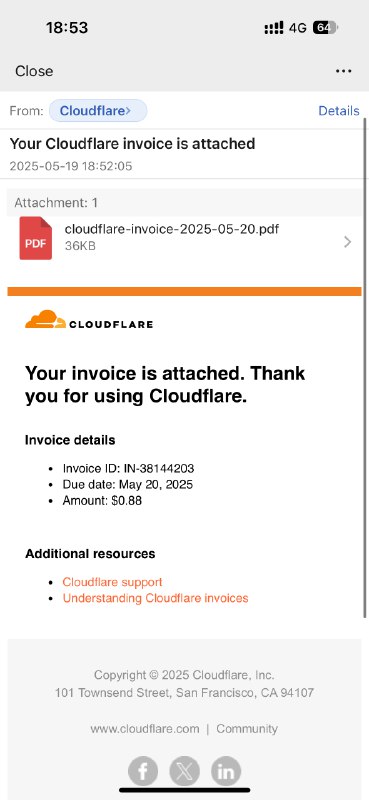Expand the Cloudflare sender chip
Image resolution: width=369 pixels, height=800 pixels.
[x=98, y=111]
